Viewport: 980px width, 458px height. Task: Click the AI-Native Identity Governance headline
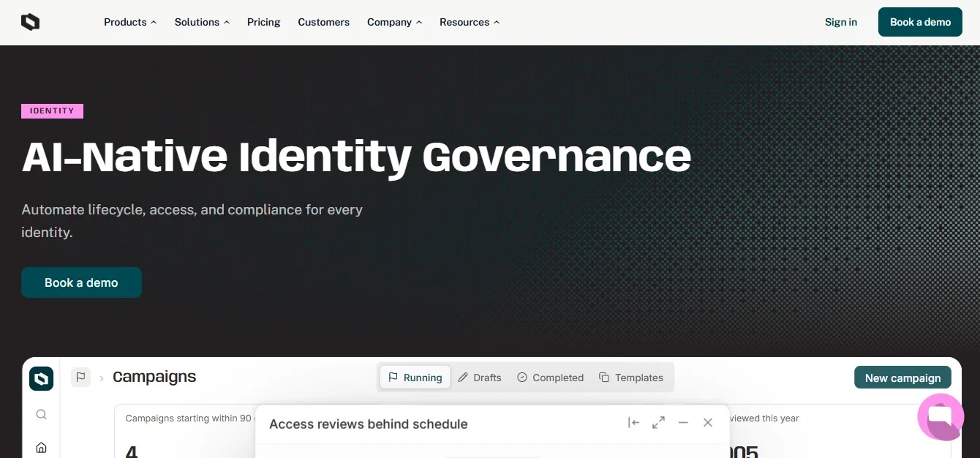pos(356,157)
